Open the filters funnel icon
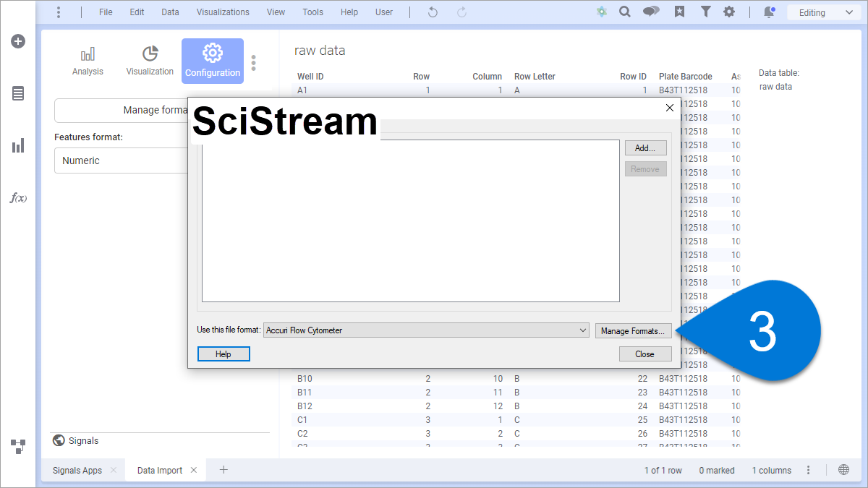 coord(705,12)
